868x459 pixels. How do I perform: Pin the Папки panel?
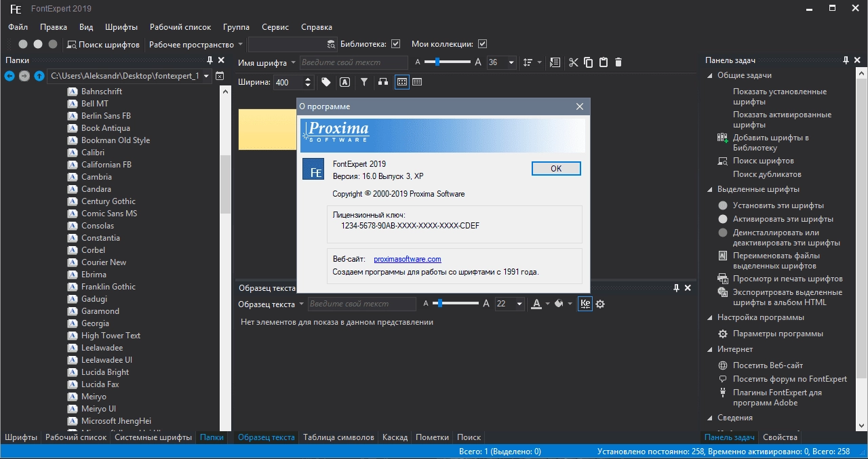click(210, 60)
